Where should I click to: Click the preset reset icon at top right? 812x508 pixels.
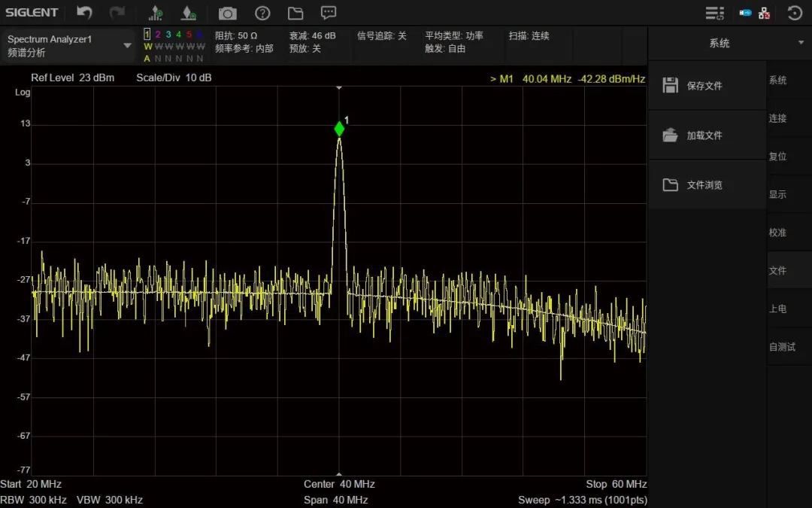pyautogui.click(x=795, y=13)
